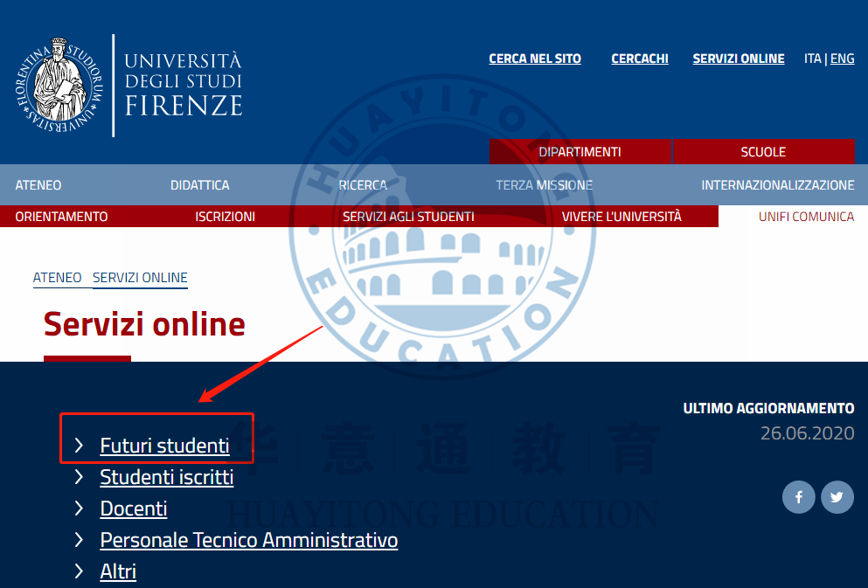Open the Futuri studenti link
The width and height of the screenshot is (868, 588).
(164, 446)
